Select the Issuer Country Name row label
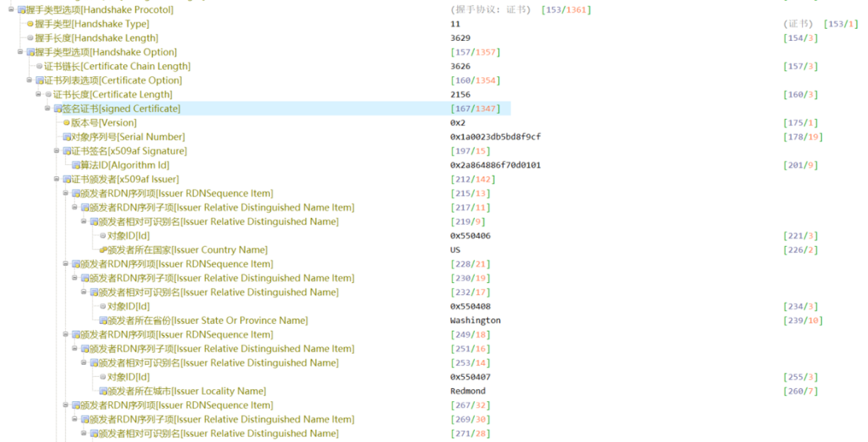This screenshot has height=442, width=868. point(187,250)
